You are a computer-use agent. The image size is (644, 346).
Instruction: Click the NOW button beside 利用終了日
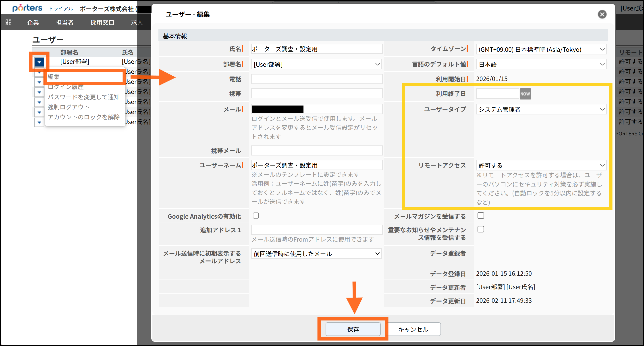(525, 94)
